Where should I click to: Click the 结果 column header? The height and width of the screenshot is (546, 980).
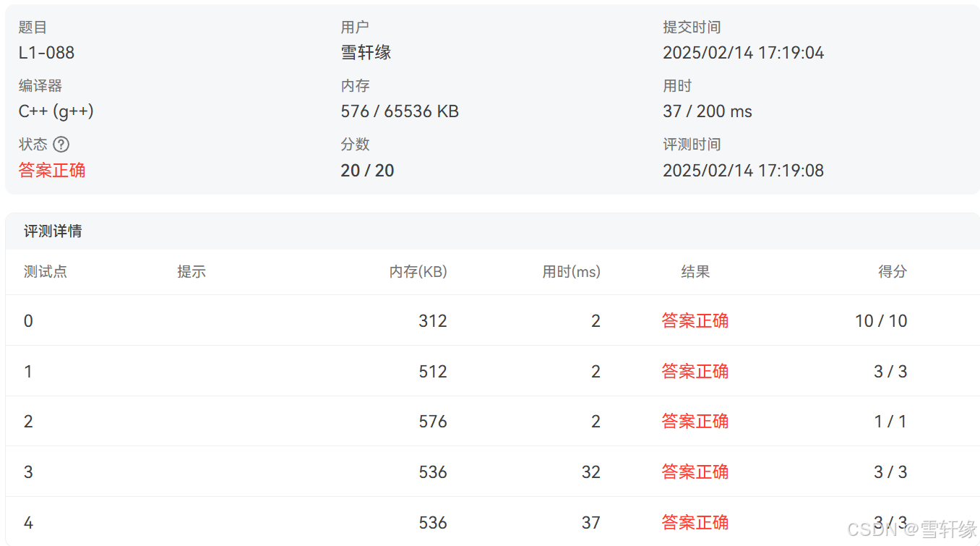click(695, 271)
